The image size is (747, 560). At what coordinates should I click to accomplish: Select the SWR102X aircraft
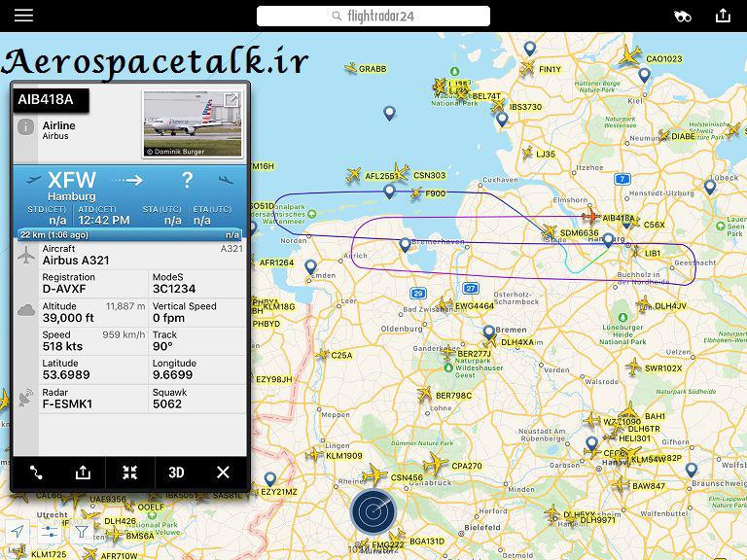coord(633,367)
